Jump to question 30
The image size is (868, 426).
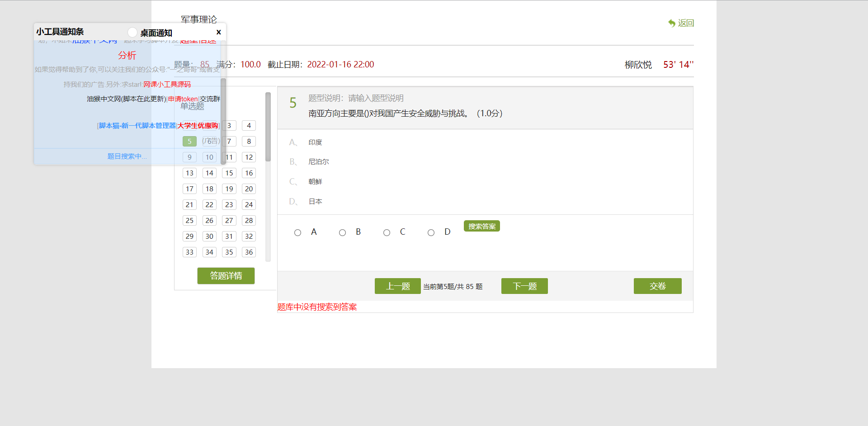point(209,237)
